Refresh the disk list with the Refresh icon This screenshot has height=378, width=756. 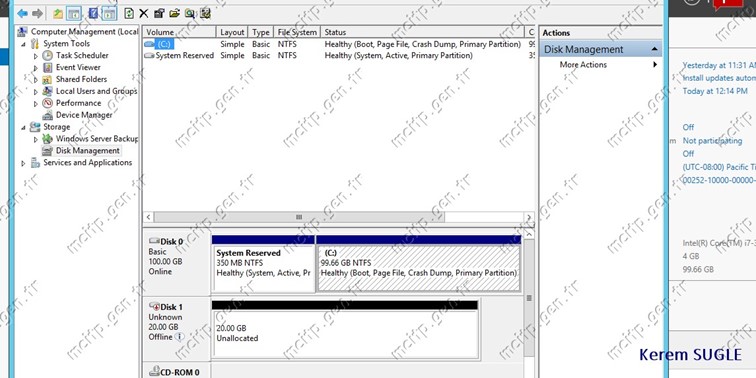click(x=129, y=14)
